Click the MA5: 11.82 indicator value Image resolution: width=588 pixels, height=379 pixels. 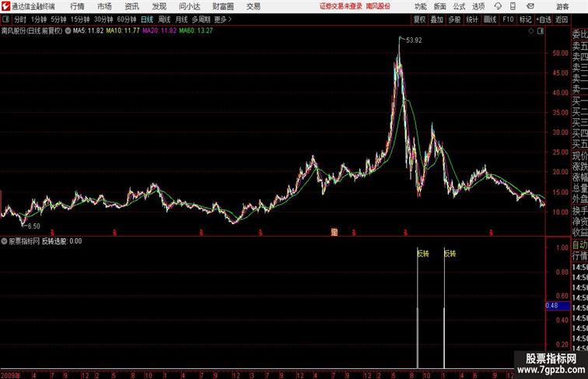pyautogui.click(x=88, y=31)
